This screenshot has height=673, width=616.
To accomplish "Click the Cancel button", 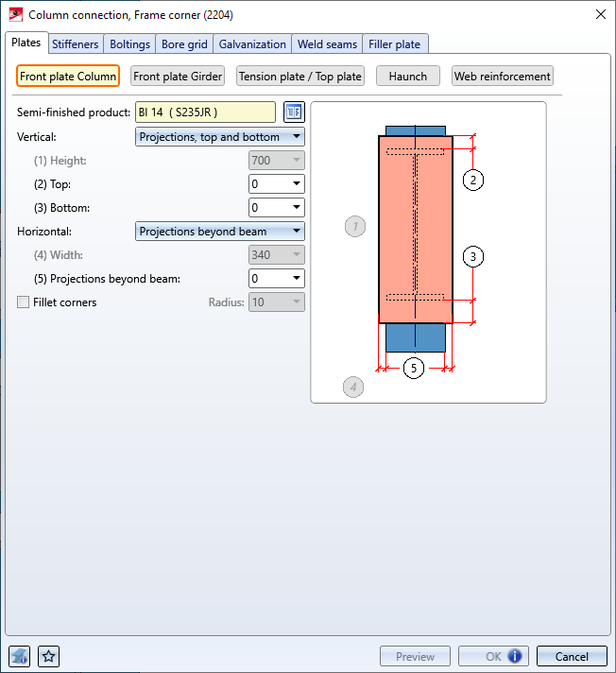I will pos(572,656).
